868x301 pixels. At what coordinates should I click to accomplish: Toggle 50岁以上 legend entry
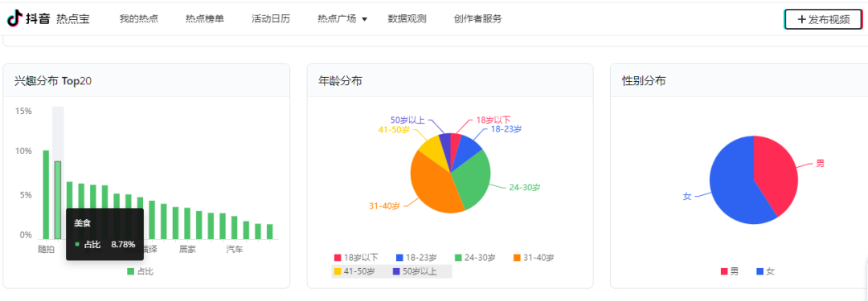(415, 271)
